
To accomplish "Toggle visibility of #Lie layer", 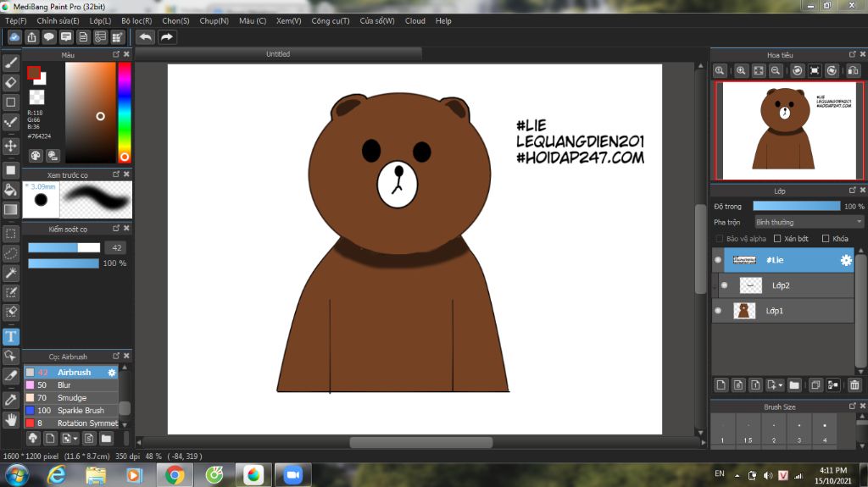I will point(718,260).
